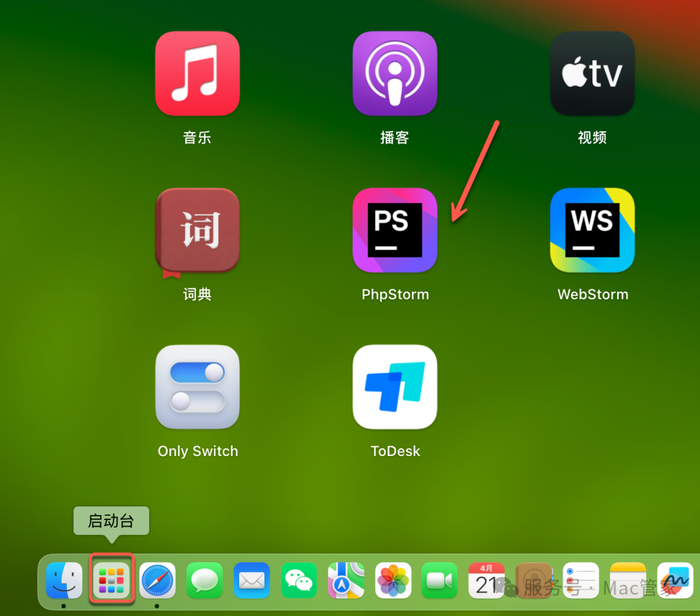Open Notes from the Dock
700x616 pixels.
(628, 581)
